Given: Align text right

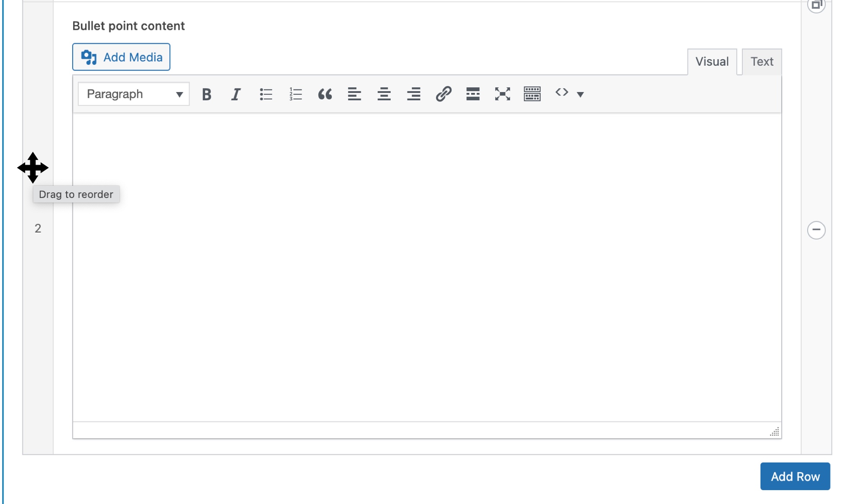Looking at the screenshot, I should [x=414, y=94].
